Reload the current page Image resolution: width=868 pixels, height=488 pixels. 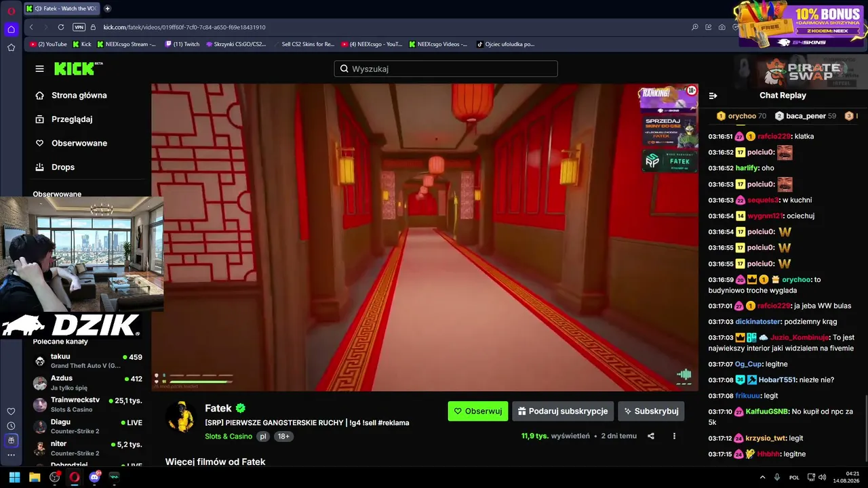point(61,27)
